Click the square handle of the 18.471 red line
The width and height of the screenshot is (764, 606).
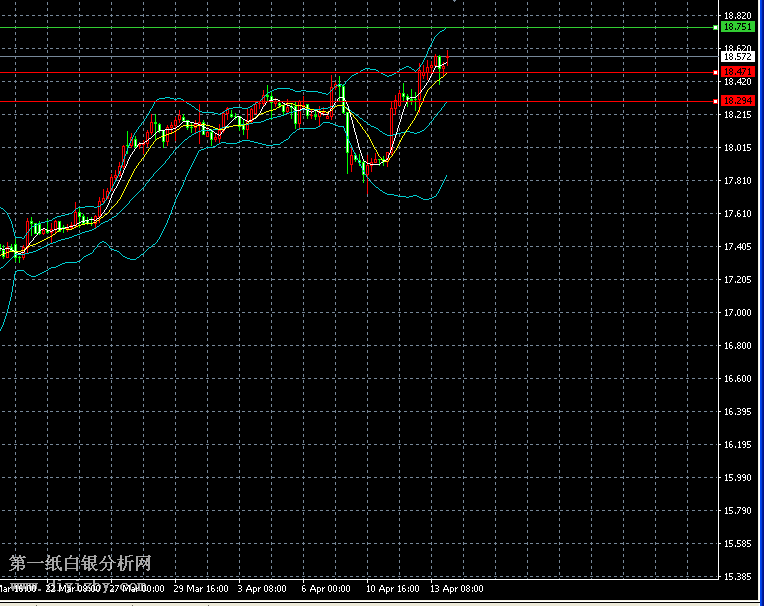click(x=714, y=72)
